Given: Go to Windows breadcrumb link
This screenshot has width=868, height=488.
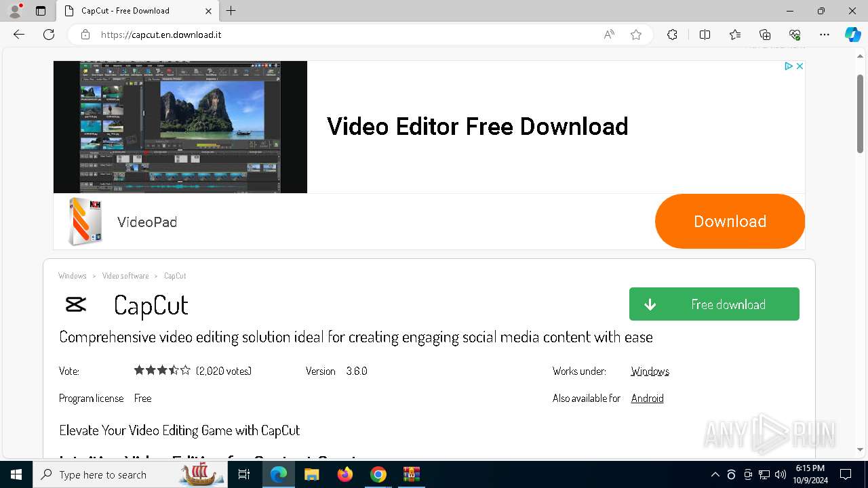Looking at the screenshot, I should coord(73,276).
